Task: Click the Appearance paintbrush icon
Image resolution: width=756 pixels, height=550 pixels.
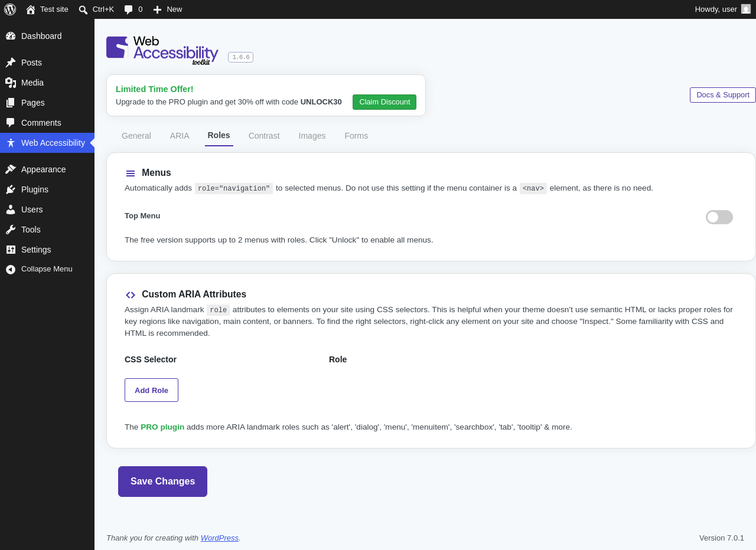Action: [11, 169]
